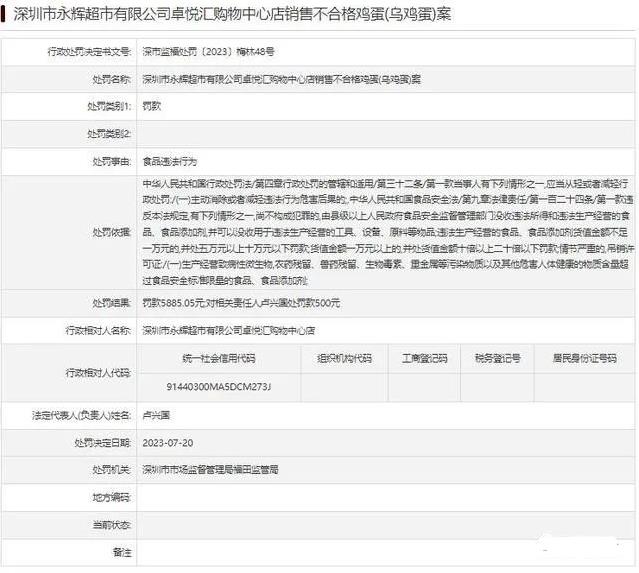Click the 当前状态 label

111,525
